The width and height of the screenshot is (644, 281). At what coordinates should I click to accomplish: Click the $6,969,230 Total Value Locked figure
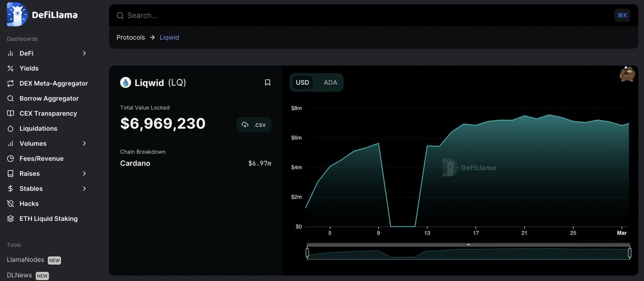pyautogui.click(x=163, y=124)
